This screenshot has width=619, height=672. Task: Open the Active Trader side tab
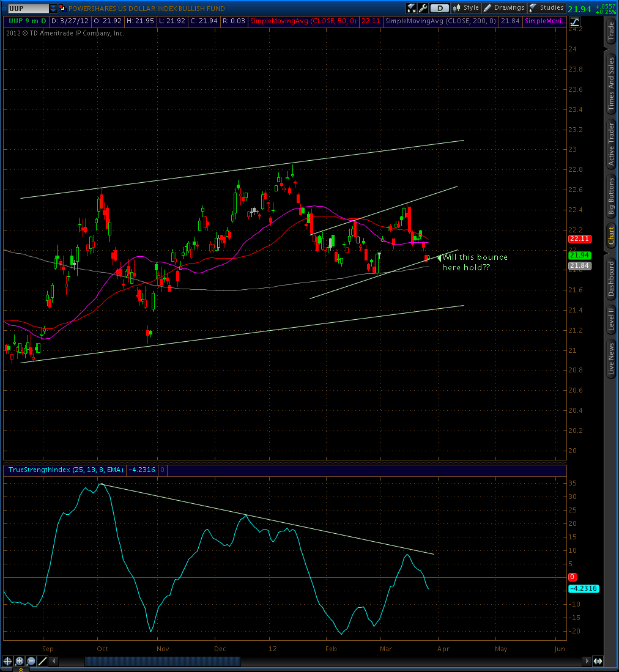pyautogui.click(x=611, y=144)
